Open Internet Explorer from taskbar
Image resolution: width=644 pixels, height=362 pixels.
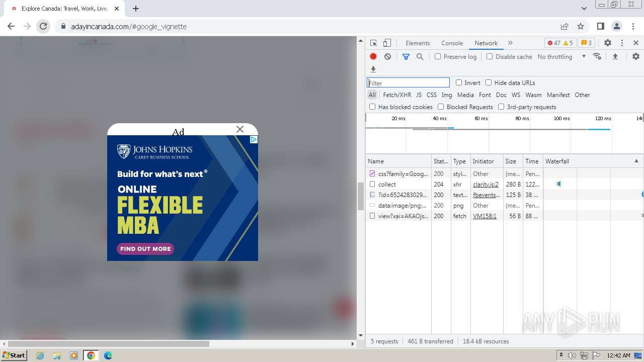40,355
